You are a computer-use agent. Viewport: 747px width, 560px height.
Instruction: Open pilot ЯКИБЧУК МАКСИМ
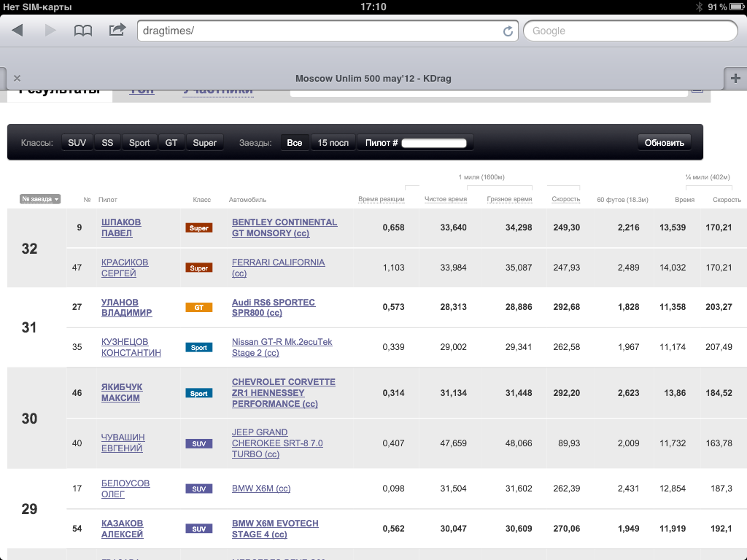pyautogui.click(x=122, y=392)
